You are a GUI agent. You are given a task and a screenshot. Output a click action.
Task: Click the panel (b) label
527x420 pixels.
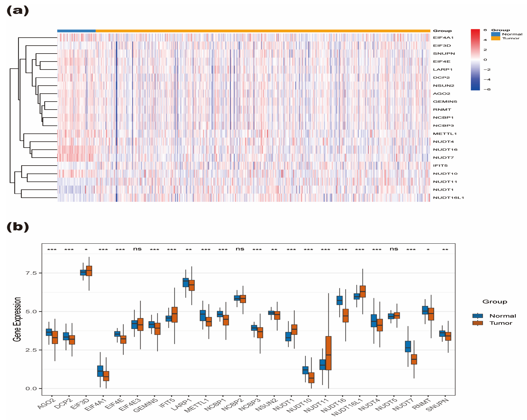pos(18,227)
